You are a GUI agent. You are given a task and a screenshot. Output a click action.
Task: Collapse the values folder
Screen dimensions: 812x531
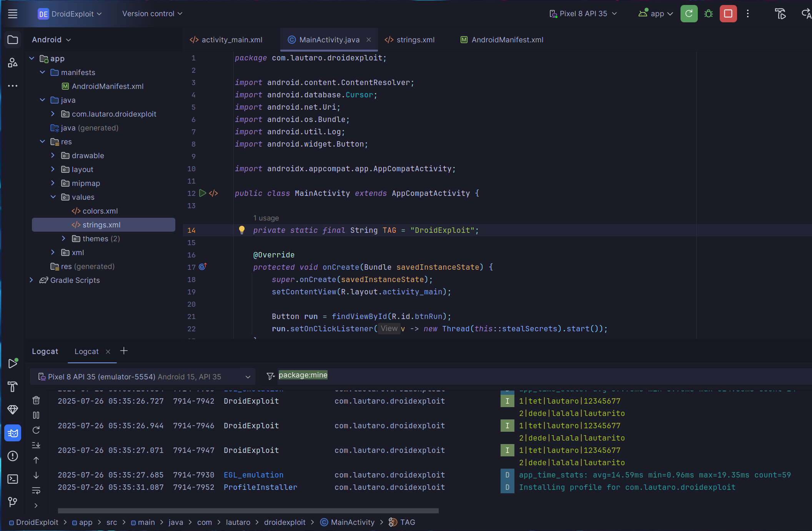pyautogui.click(x=53, y=197)
